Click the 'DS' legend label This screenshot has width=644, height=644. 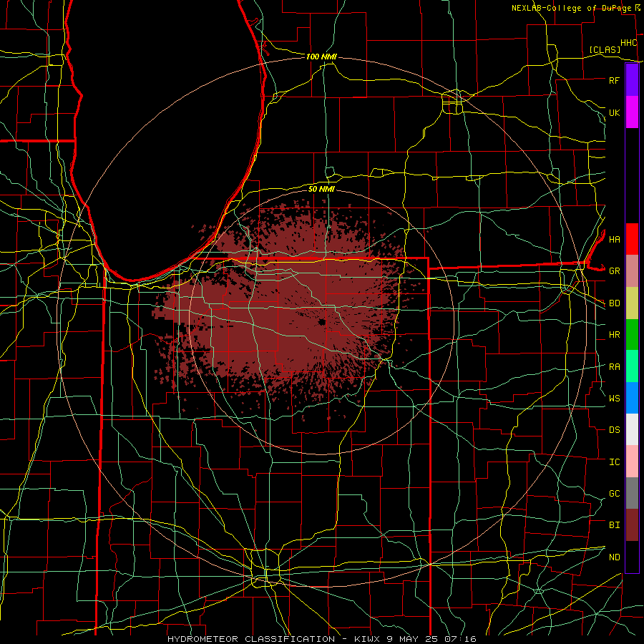(x=614, y=430)
